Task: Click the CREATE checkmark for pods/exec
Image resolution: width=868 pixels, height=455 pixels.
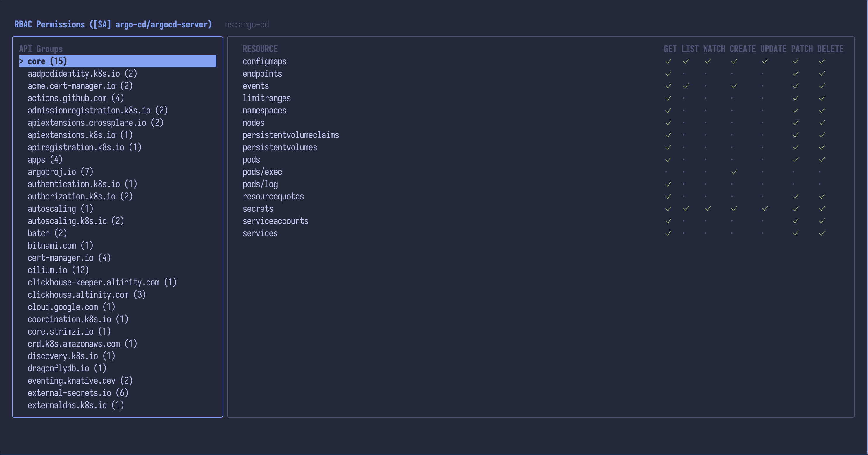Action: pos(734,172)
